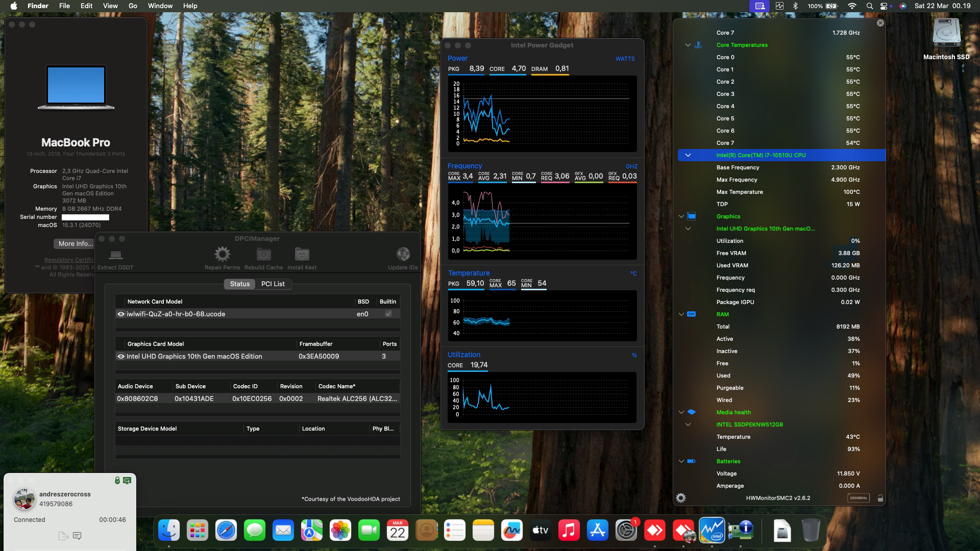980x551 pixels.
Task: Click the Install Kext folder icon
Action: coord(302,254)
